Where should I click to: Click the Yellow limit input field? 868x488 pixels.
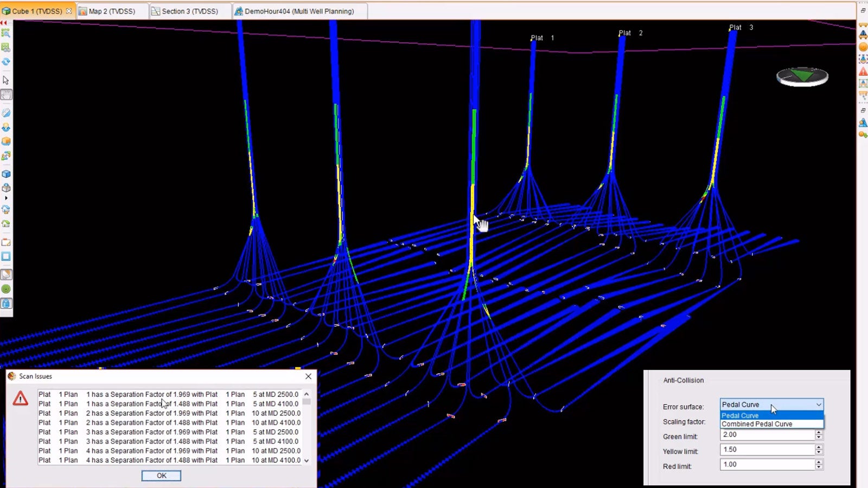pyautogui.click(x=768, y=450)
